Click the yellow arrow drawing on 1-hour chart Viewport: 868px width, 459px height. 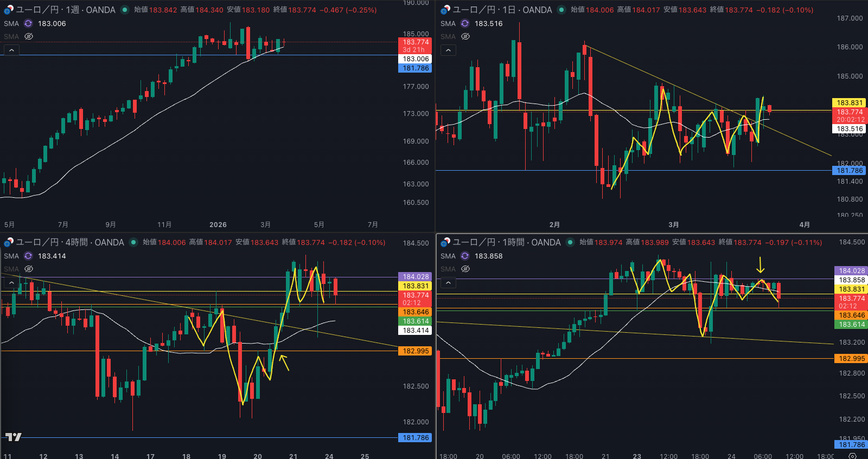[761, 265]
